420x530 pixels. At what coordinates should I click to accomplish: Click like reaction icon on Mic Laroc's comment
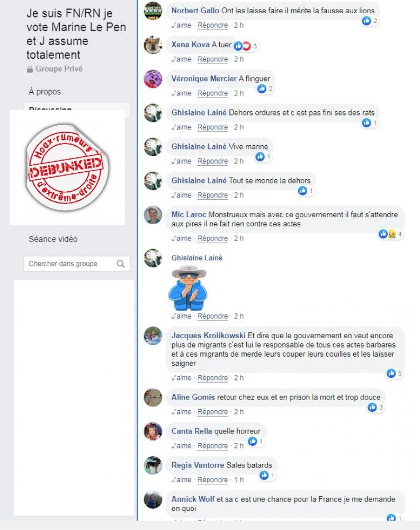coord(383,234)
